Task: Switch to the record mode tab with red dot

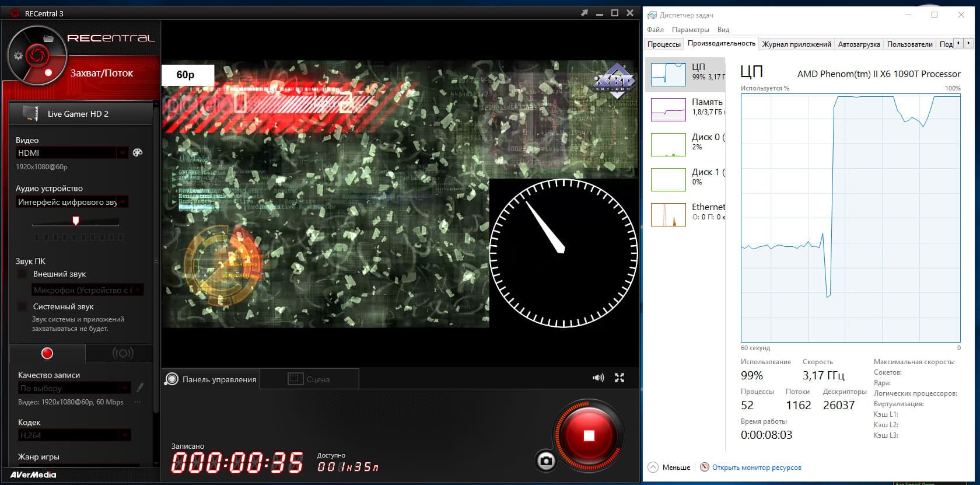Action: [47, 353]
